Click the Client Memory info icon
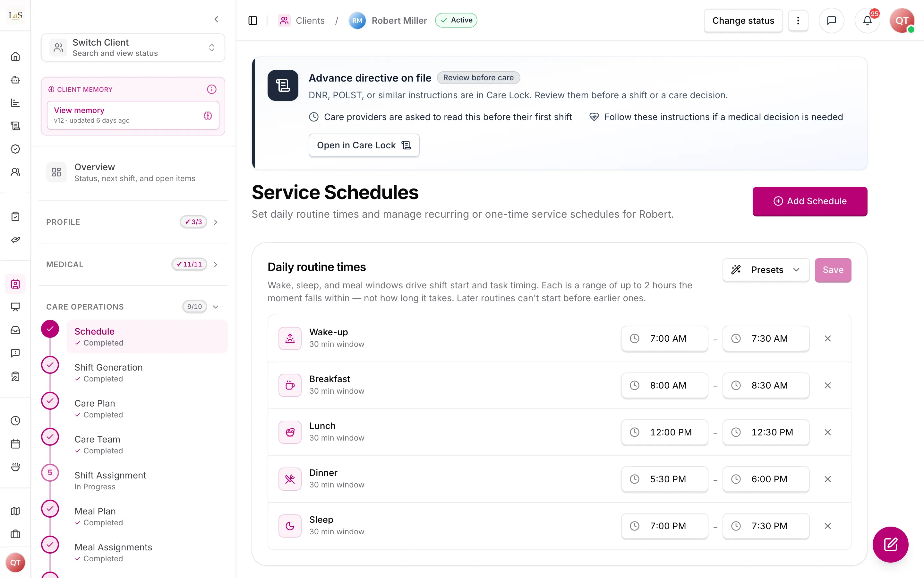 pyautogui.click(x=211, y=90)
